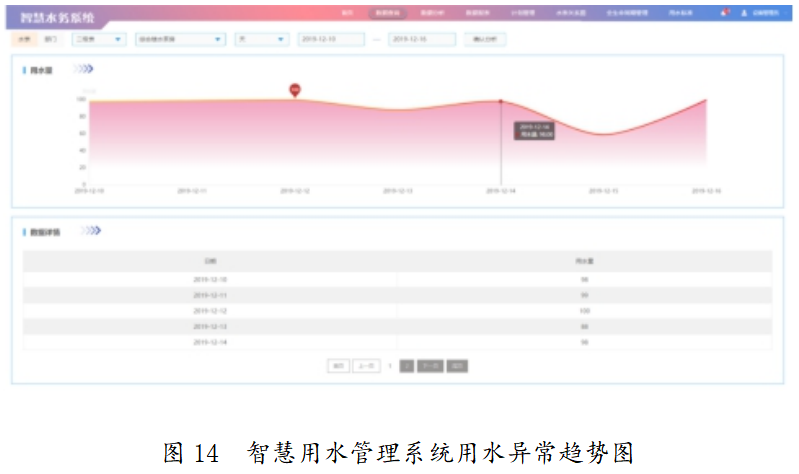Click the 上一页 previous-page button
Image resolution: width=799 pixels, height=474 pixels.
366,366
